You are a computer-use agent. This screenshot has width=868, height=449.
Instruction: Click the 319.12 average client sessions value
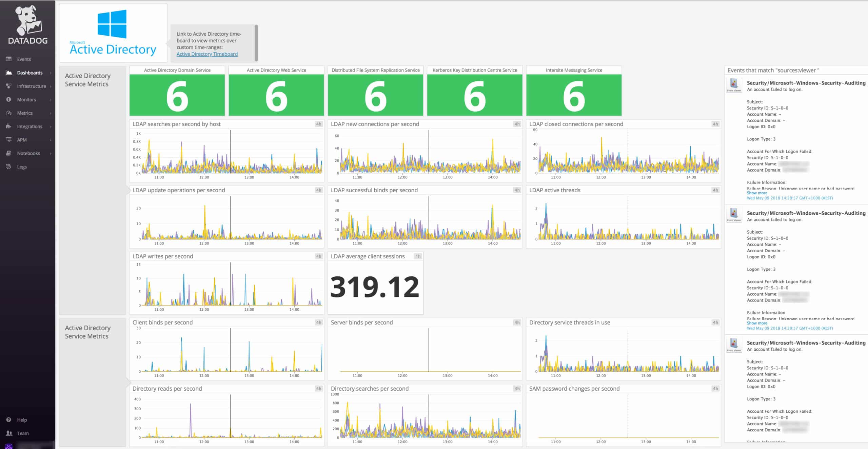click(375, 287)
